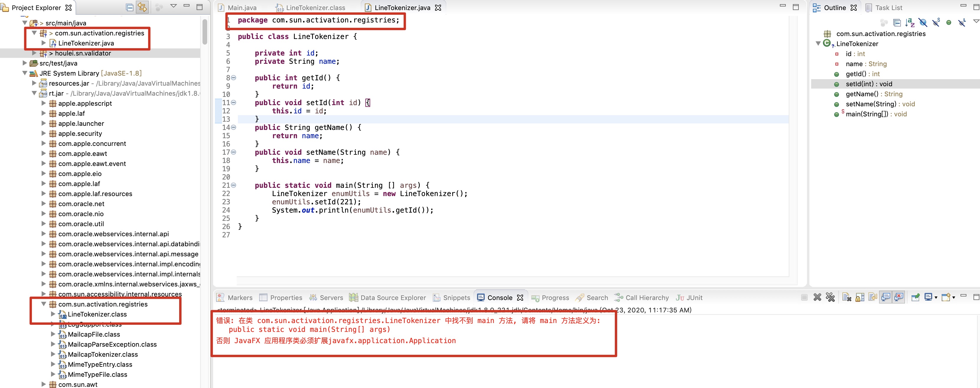Toggle Hide Non-Public Members in Outline
Viewport: 980px width, 388px height.
pyautogui.click(x=949, y=23)
